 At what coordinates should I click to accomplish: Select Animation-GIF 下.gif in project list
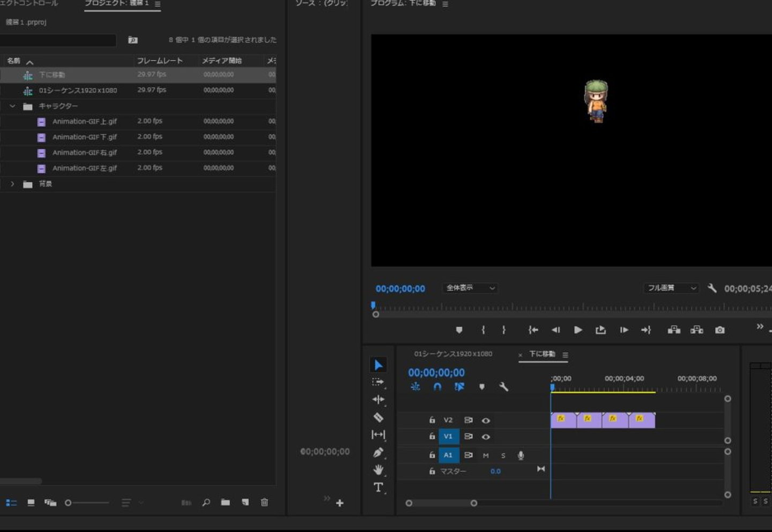pos(84,137)
